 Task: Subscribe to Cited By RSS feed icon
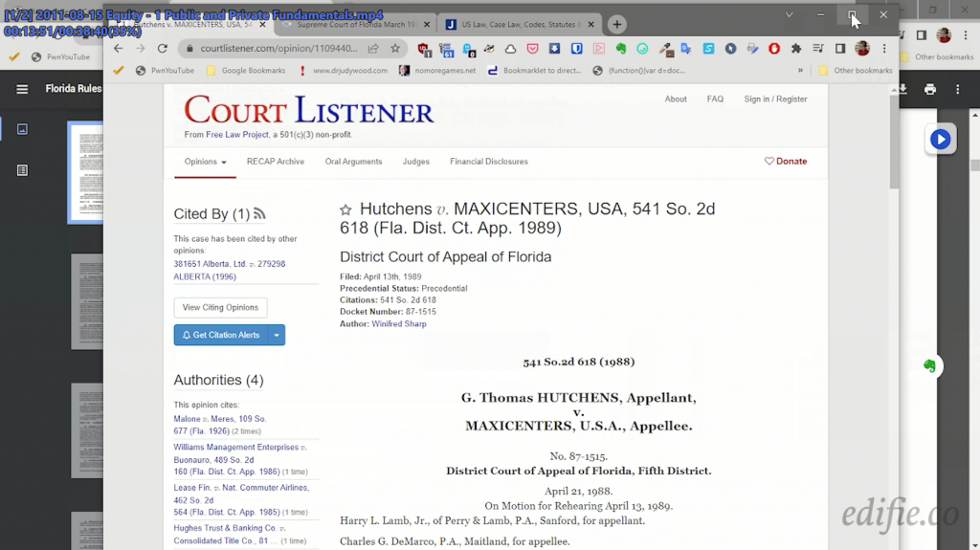pyautogui.click(x=259, y=213)
